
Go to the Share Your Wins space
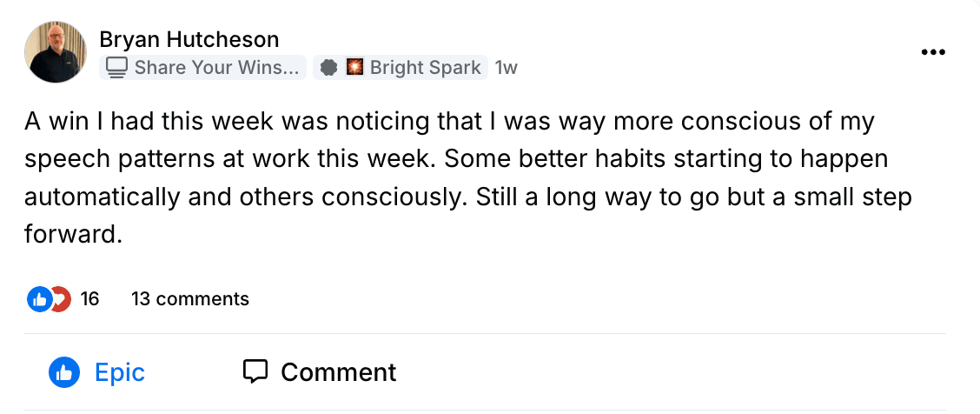219,67
